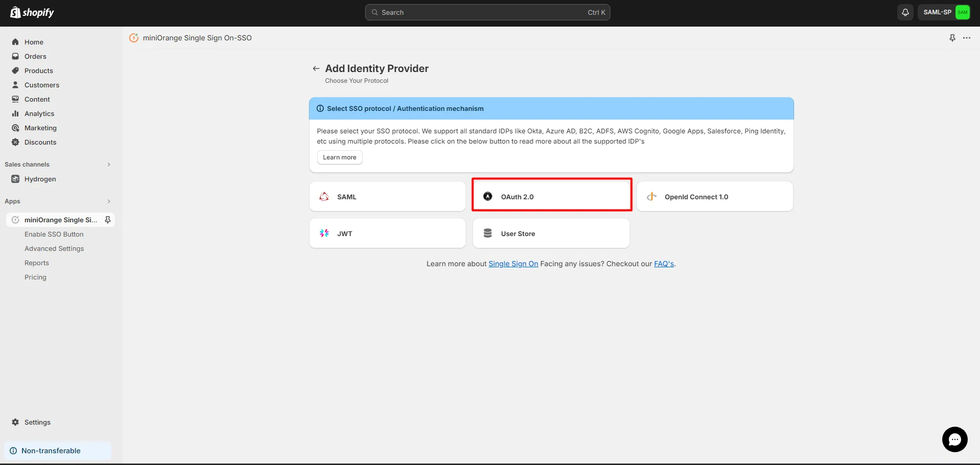Click miniOrange header logo icon
Screen dimensions: 980x465
click(134, 38)
